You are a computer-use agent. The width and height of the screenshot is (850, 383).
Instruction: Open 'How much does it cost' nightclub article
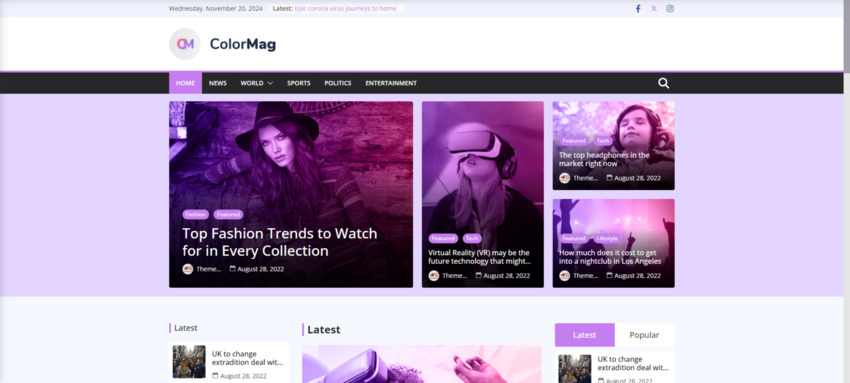click(x=610, y=257)
